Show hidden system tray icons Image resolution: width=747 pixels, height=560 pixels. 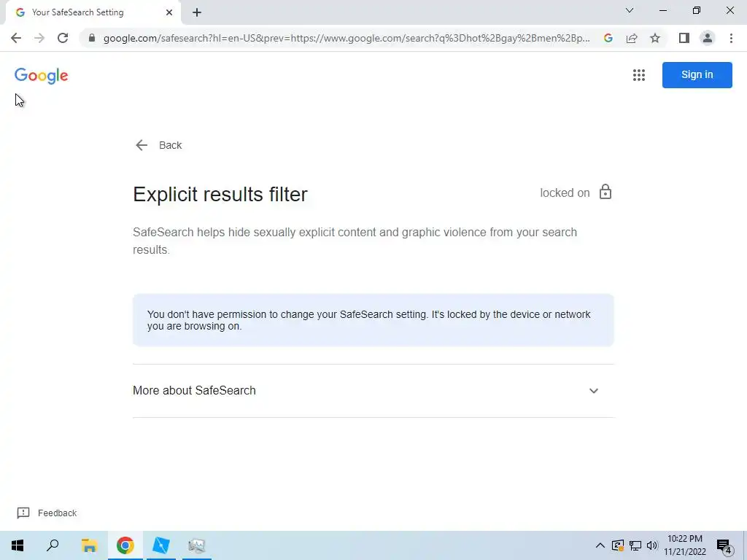click(x=600, y=545)
